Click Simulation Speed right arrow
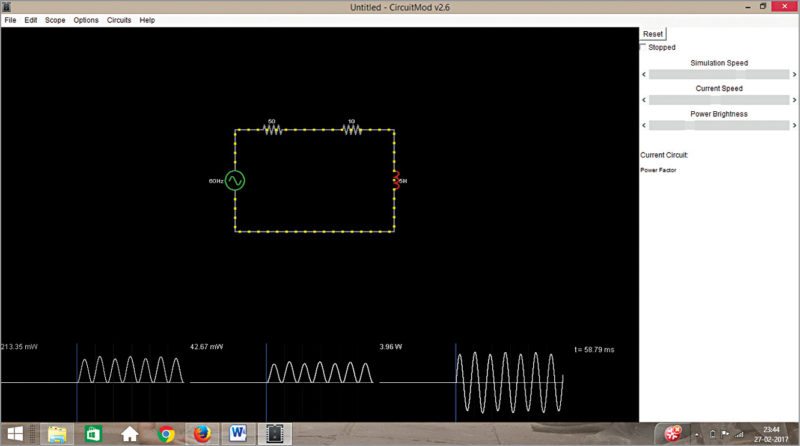The width and height of the screenshot is (800, 446). [x=795, y=74]
